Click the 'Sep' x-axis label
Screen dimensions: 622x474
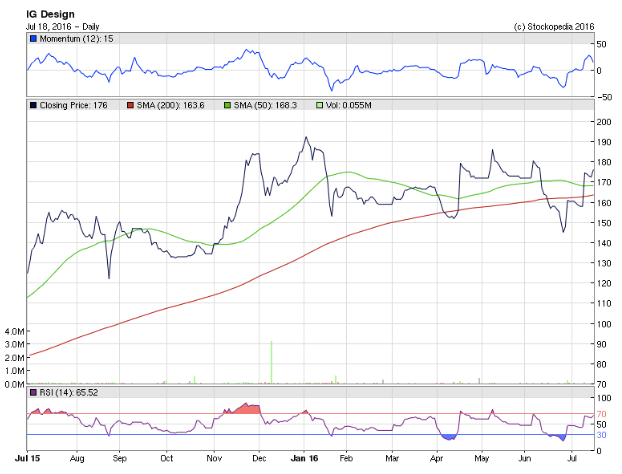pos(119,459)
